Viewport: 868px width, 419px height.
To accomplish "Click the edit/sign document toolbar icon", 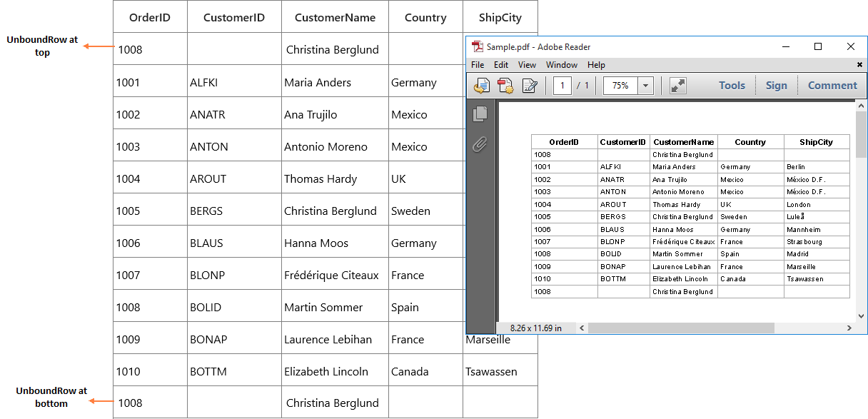I will coord(530,86).
